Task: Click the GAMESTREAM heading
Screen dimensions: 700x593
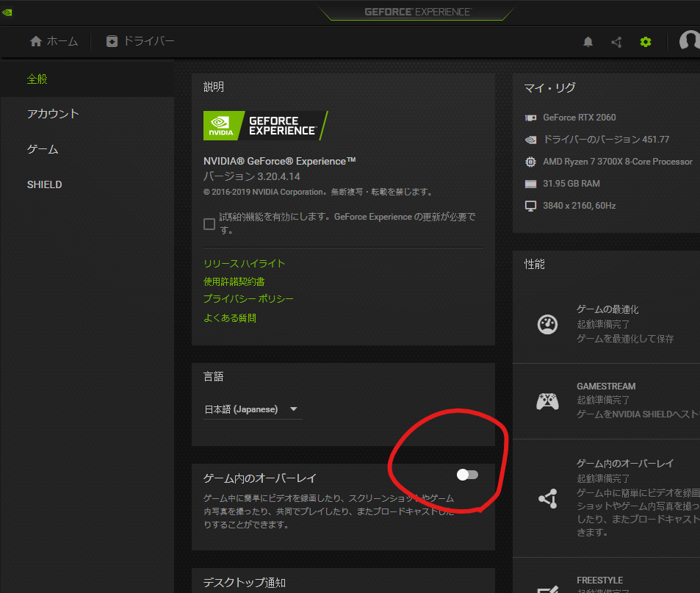Action: [606, 387]
